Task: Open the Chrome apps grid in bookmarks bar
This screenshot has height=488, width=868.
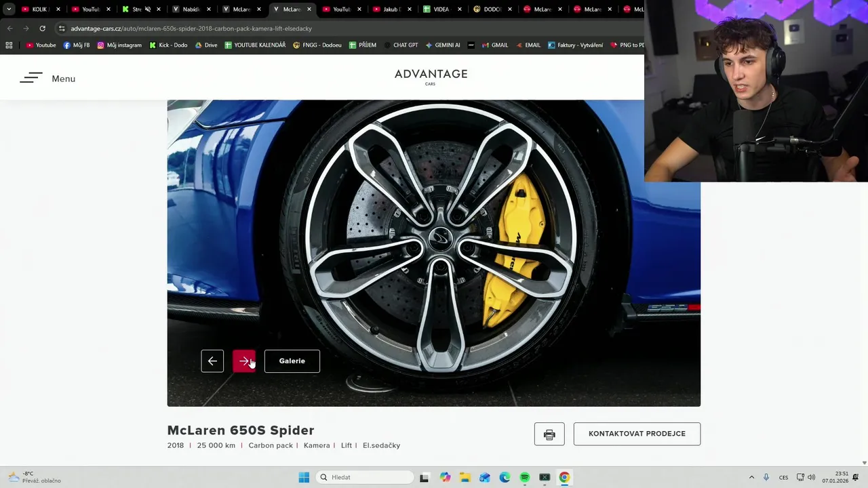Action: coord(9,45)
